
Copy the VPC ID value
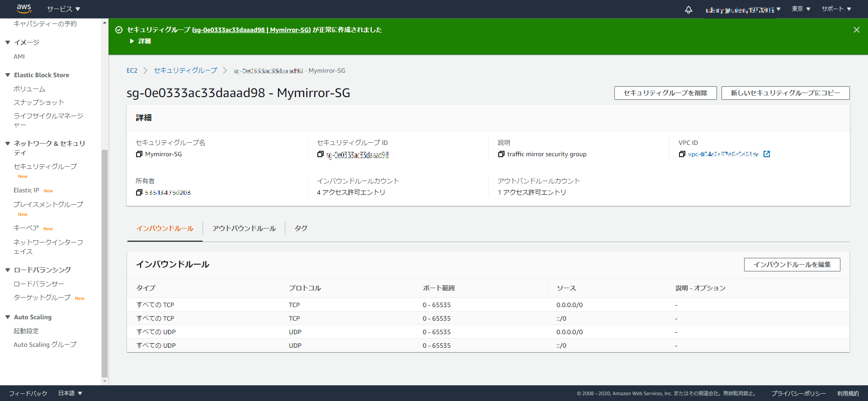682,154
